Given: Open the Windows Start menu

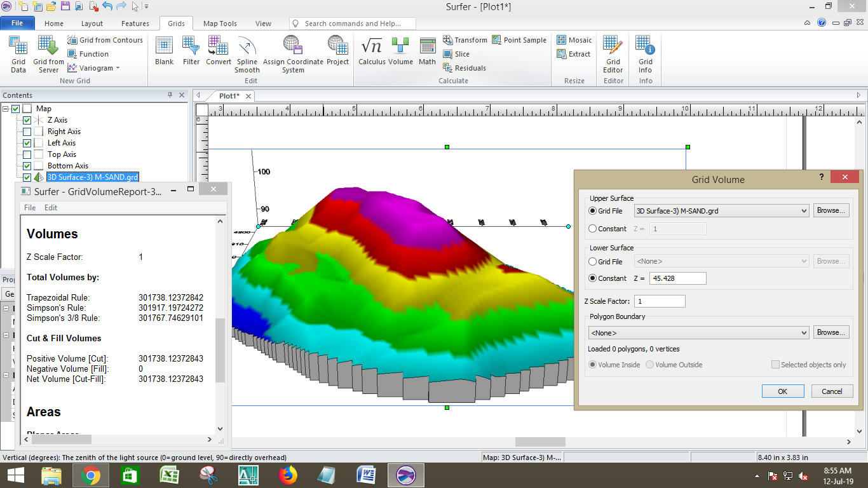Looking at the screenshot, I should [15, 475].
